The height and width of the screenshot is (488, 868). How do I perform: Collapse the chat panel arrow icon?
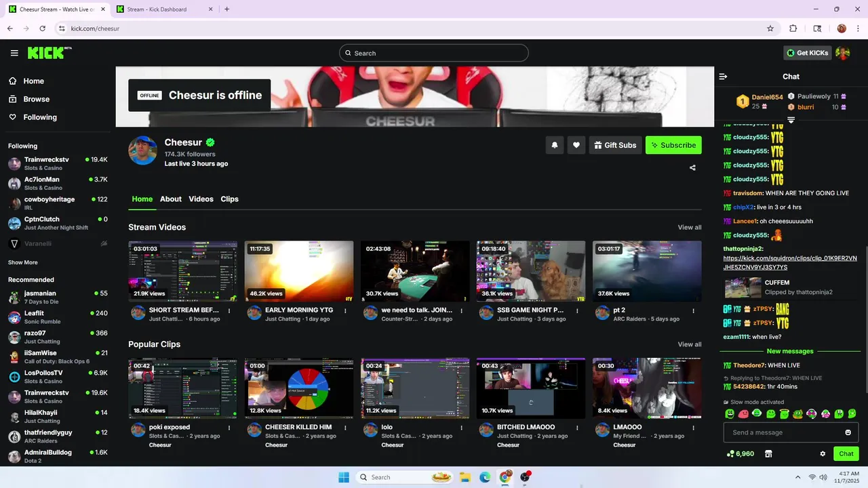723,77
